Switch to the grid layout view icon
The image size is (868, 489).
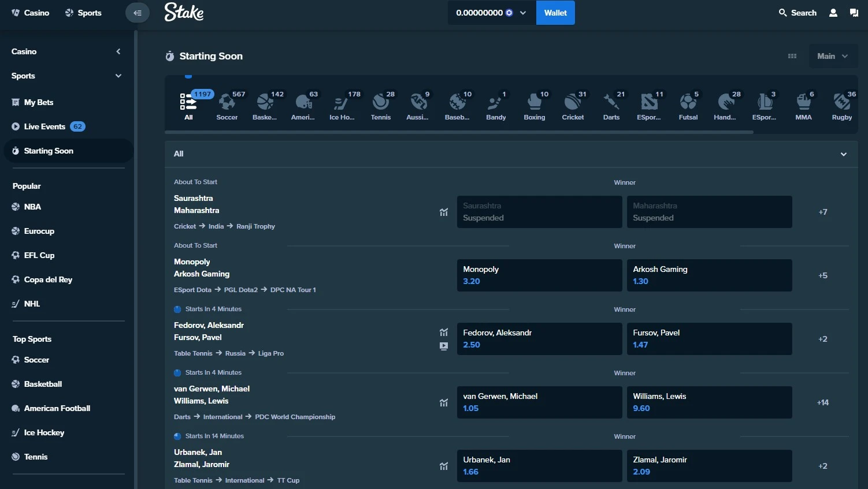pyautogui.click(x=792, y=56)
